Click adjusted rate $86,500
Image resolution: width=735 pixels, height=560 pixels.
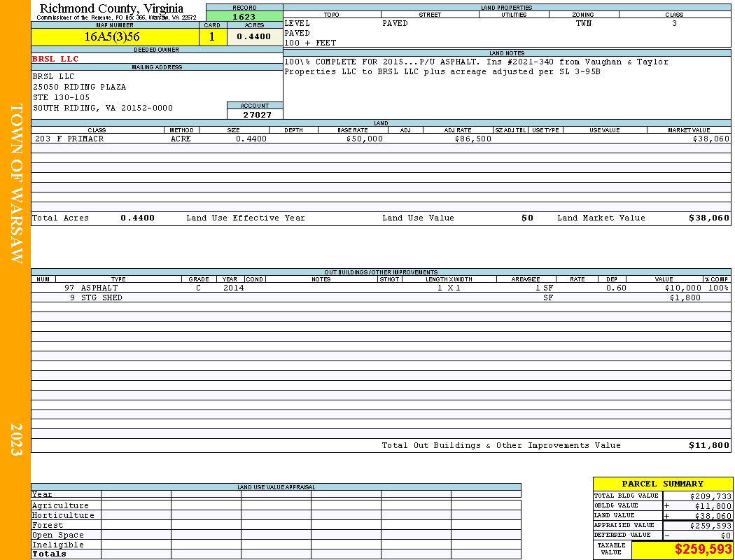click(x=473, y=139)
